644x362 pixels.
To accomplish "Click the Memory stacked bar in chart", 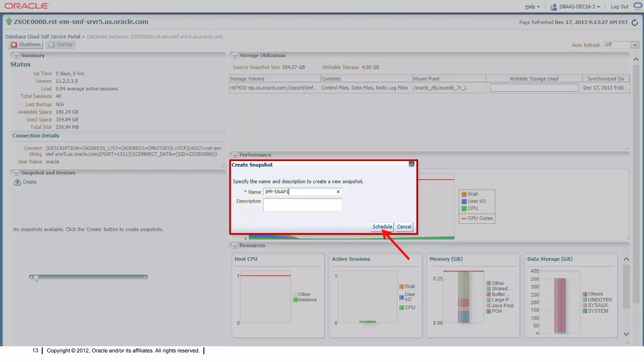I will [464, 297].
